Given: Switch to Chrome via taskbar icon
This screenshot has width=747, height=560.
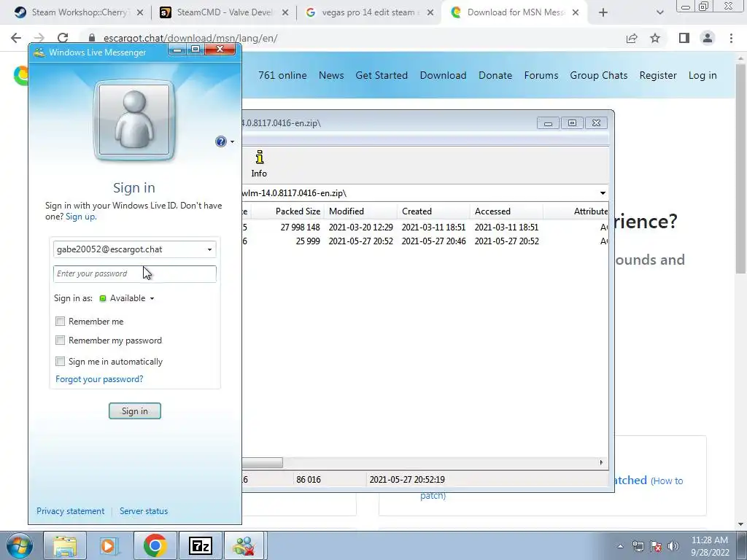Looking at the screenshot, I should coord(155,545).
